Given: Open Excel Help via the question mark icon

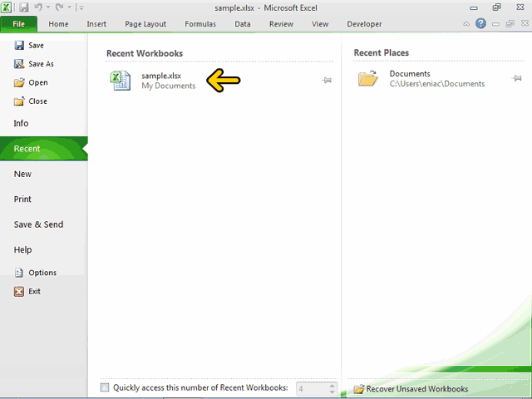Looking at the screenshot, I should point(480,23).
